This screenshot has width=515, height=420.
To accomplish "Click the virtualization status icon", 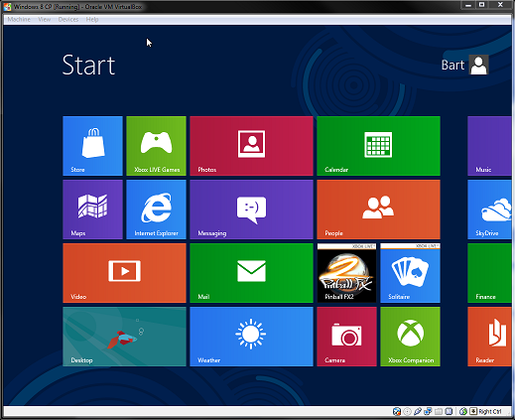I will (449, 411).
